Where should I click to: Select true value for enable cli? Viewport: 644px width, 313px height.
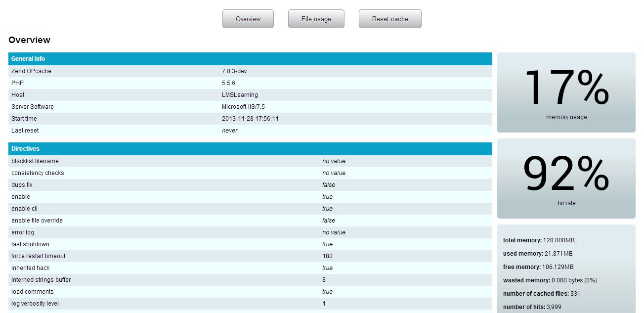328,209
